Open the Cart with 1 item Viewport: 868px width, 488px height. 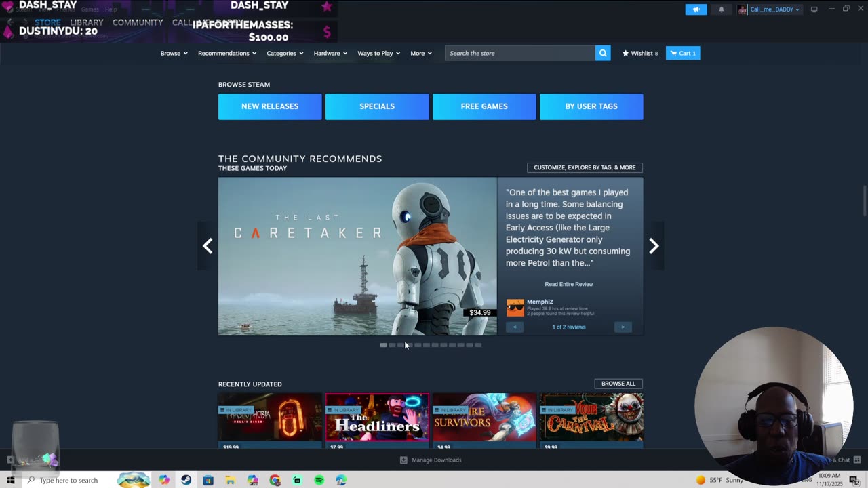[x=683, y=53]
